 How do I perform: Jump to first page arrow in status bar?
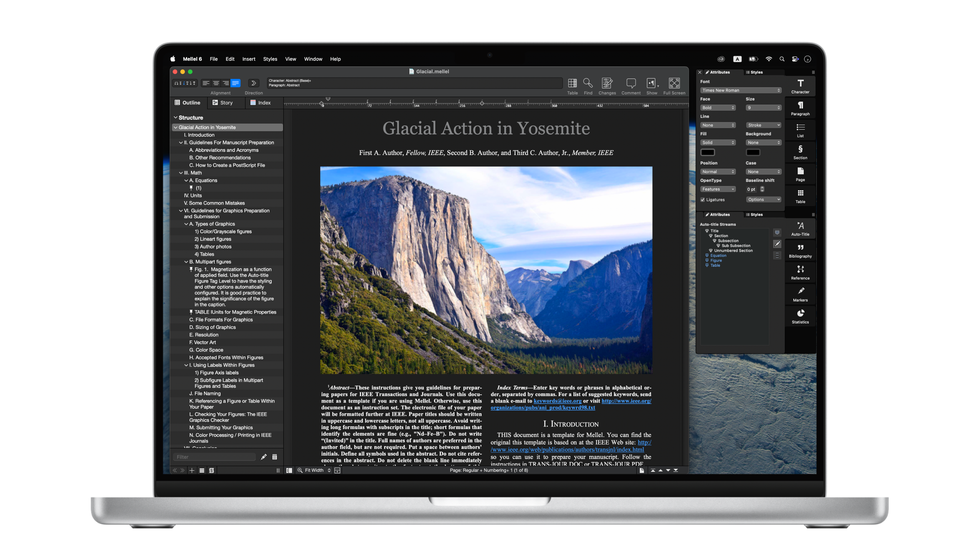click(653, 470)
